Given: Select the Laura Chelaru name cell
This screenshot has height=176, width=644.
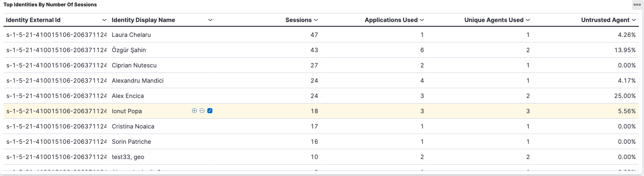Looking at the screenshot, I should tap(131, 35).
